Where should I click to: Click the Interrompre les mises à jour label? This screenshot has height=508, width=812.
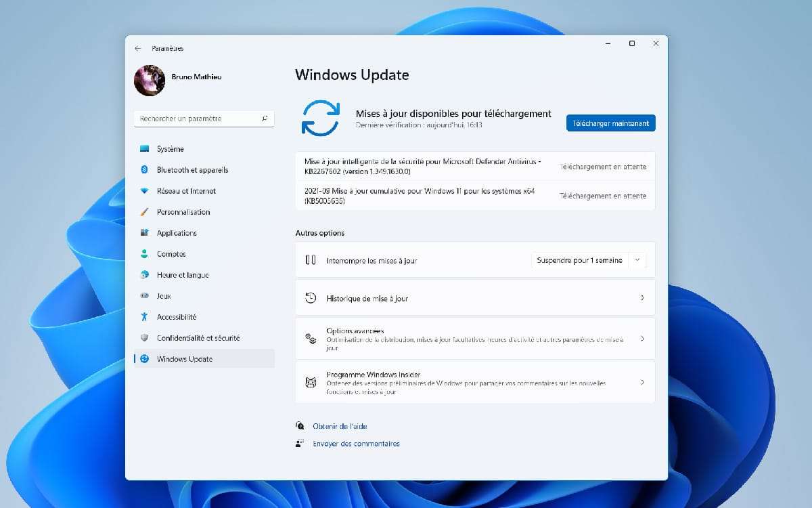click(371, 261)
